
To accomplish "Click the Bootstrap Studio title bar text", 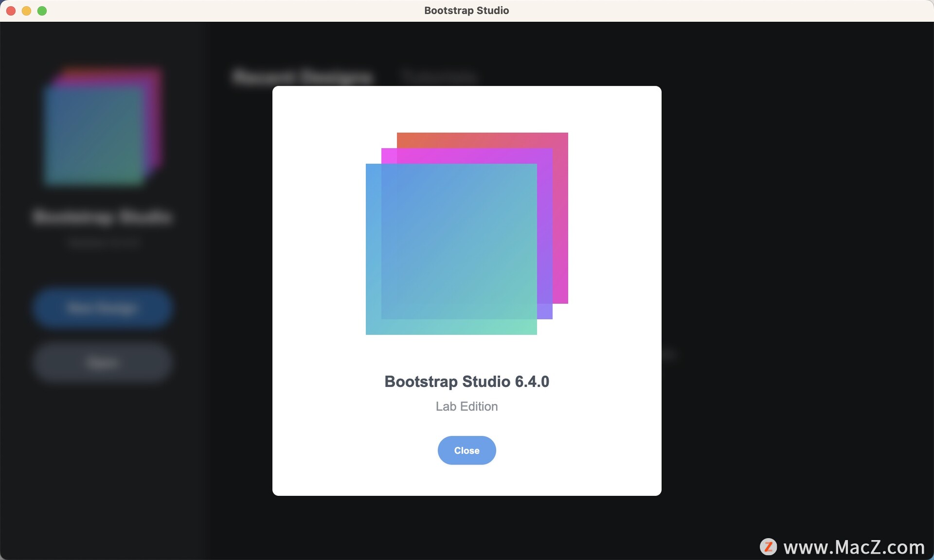I will [x=466, y=10].
